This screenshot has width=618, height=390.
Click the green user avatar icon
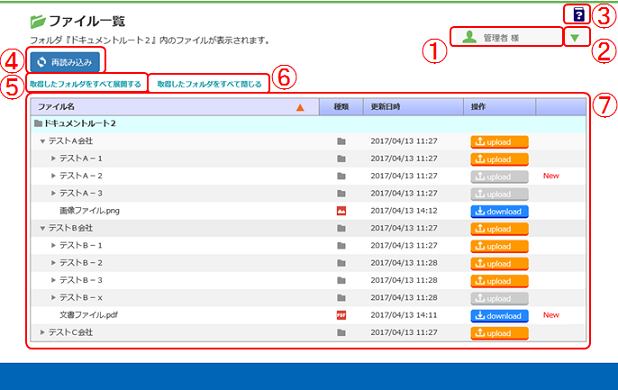point(469,37)
